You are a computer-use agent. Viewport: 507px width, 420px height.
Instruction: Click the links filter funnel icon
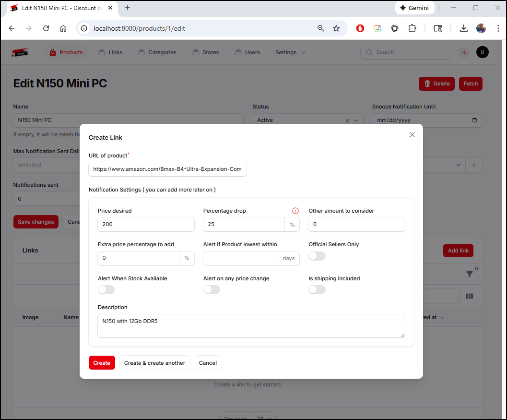(470, 274)
